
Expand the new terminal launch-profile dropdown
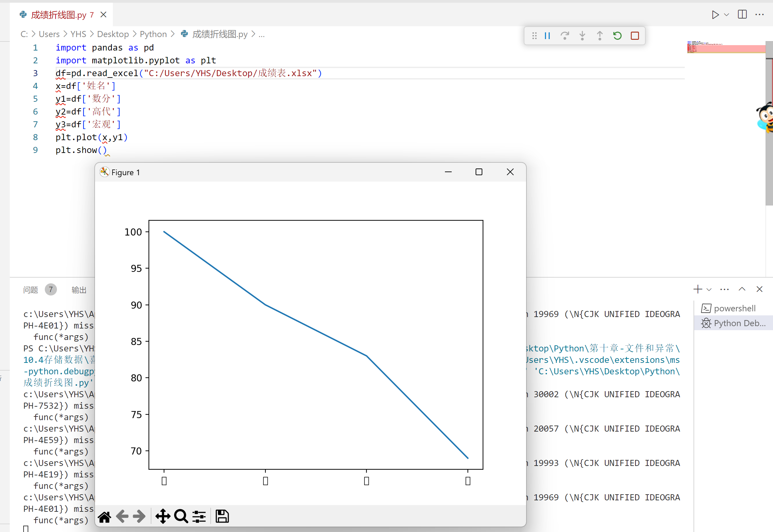(x=709, y=289)
